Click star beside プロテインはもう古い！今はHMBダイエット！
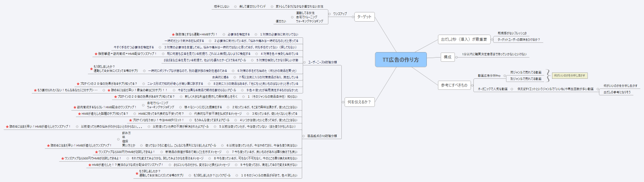644x182 pixels. coord(130,120)
